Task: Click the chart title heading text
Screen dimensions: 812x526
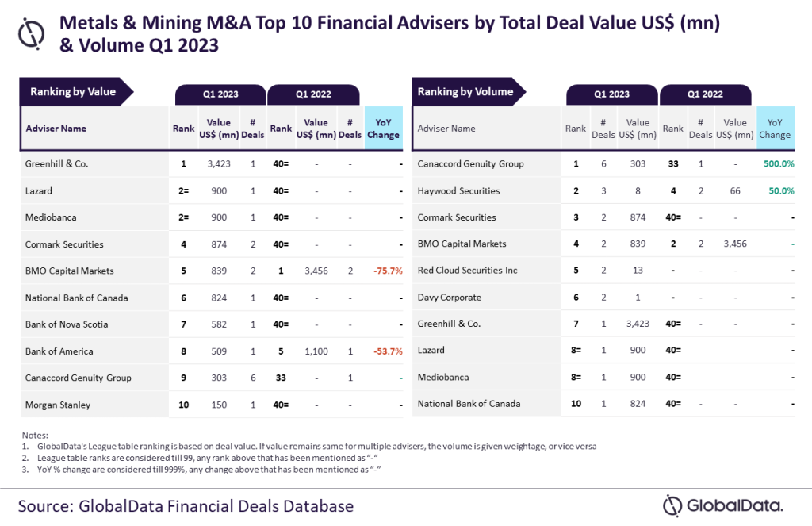Action: 389,34
